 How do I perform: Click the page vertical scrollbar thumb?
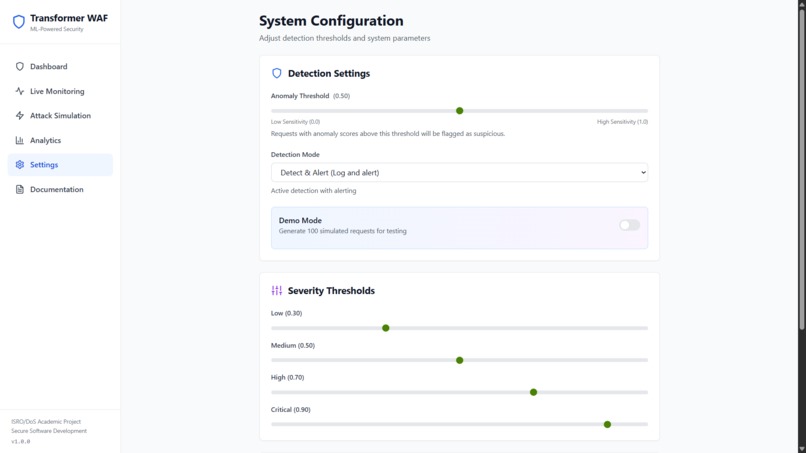coord(801,168)
